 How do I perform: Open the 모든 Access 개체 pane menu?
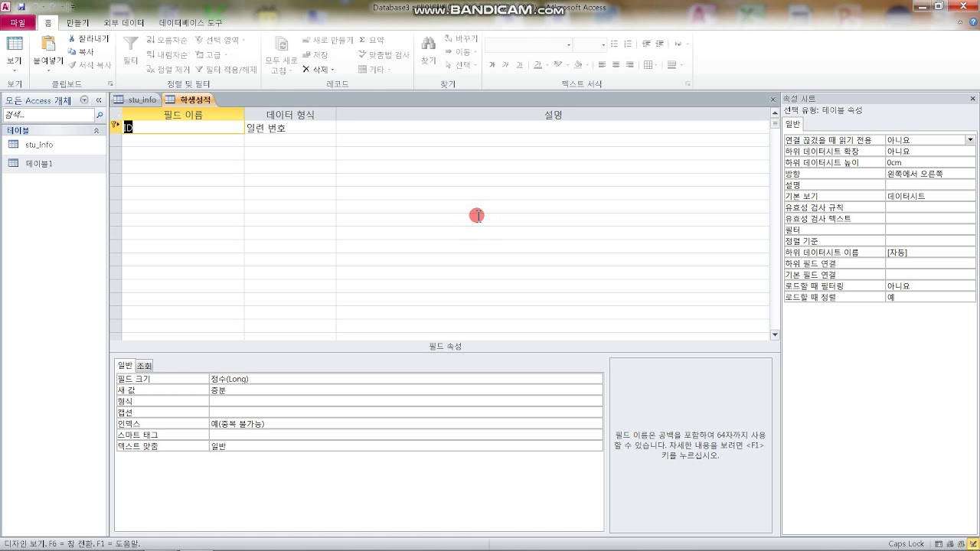(84, 100)
